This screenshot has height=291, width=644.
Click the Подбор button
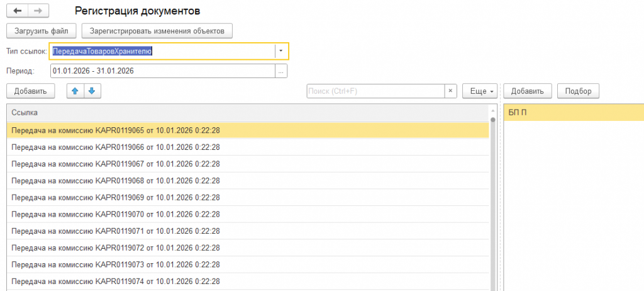tap(578, 91)
